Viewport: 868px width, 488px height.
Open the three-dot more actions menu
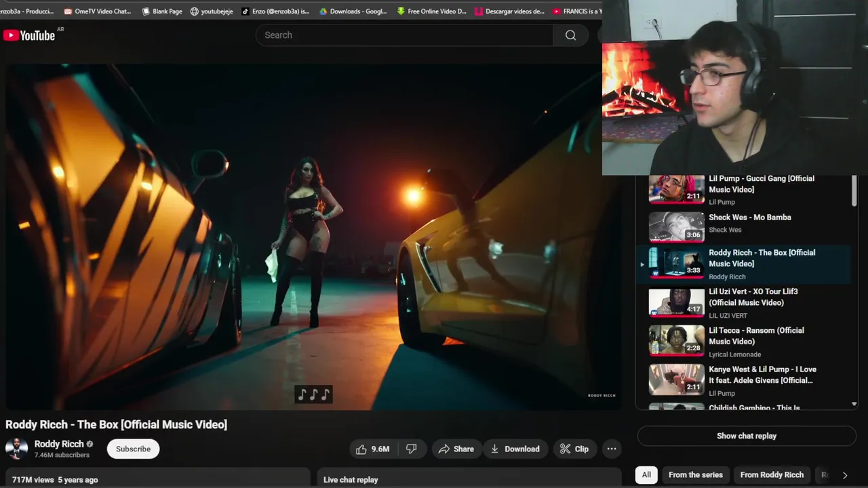[x=612, y=449]
